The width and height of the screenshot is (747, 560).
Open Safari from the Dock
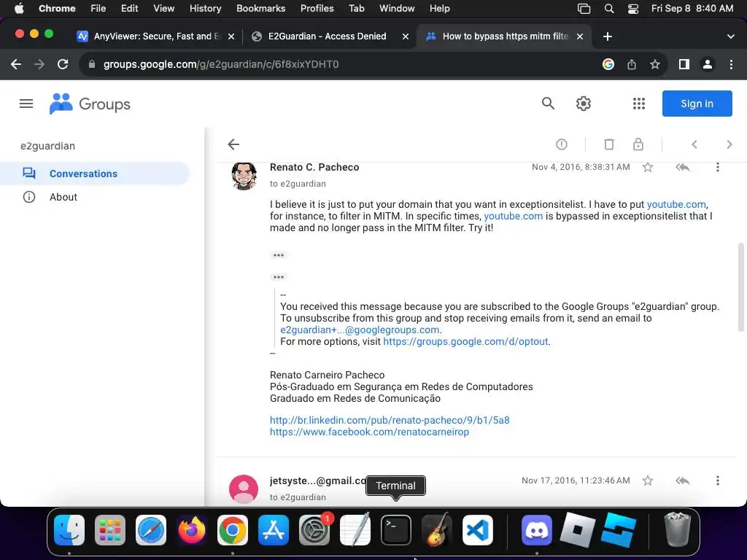[x=151, y=530]
